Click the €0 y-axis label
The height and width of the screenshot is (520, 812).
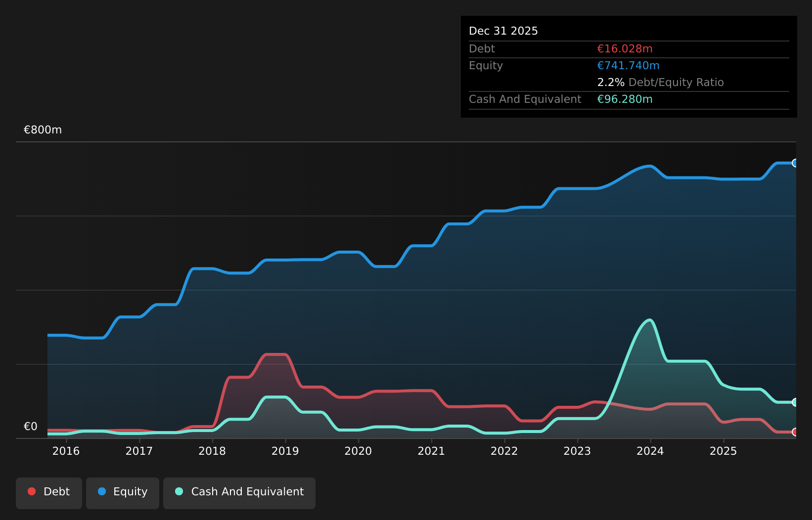31,427
